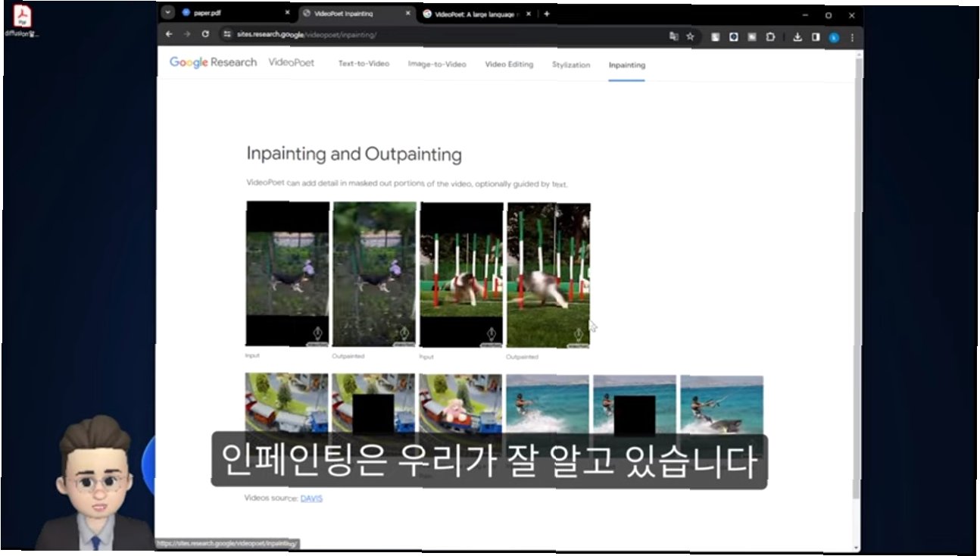This screenshot has width=980, height=556.
Task: Open the toy train input video
Action: coord(286,403)
